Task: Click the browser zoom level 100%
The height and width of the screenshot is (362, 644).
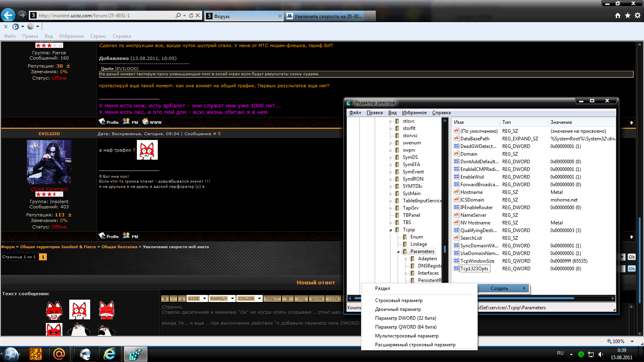Action: (618, 341)
